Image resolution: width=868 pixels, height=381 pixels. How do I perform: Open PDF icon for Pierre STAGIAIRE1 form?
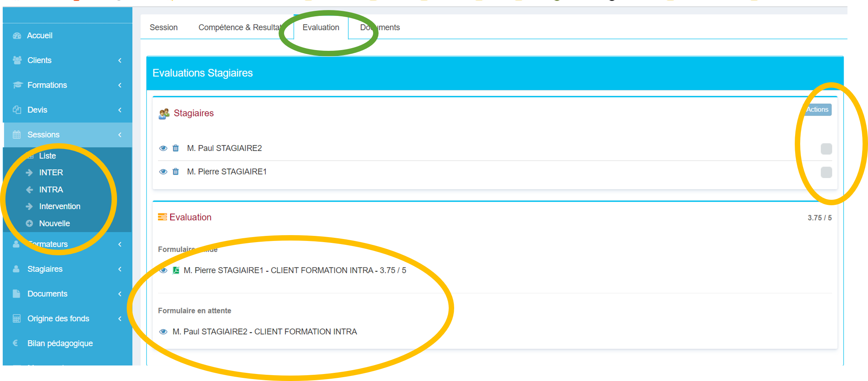(176, 270)
